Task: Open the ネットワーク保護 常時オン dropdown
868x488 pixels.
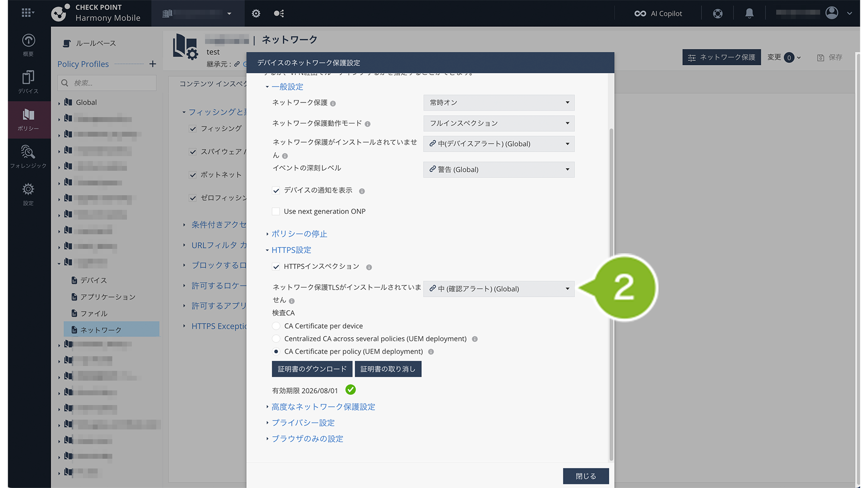Action: pos(498,102)
